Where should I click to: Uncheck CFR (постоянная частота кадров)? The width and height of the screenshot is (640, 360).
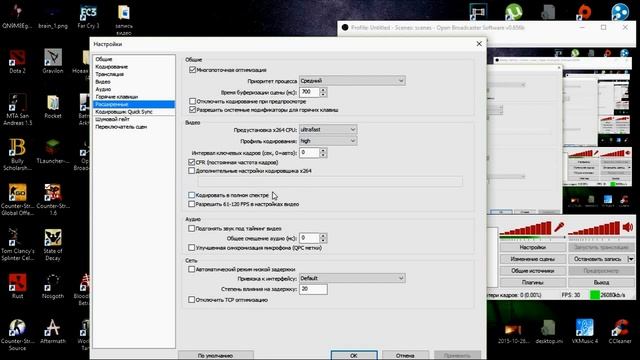coord(191,162)
